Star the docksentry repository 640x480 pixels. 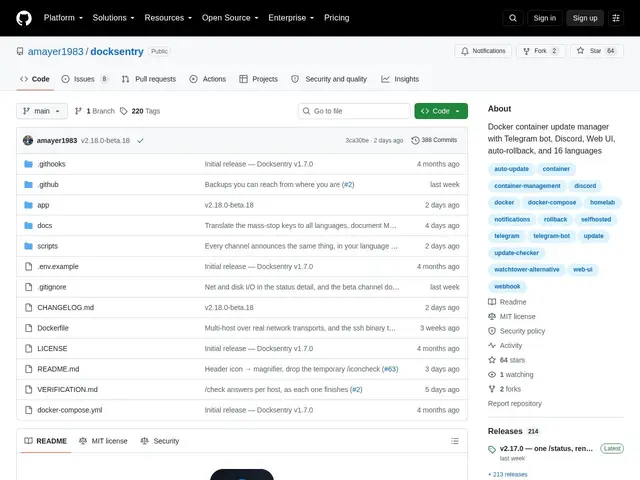click(596, 51)
